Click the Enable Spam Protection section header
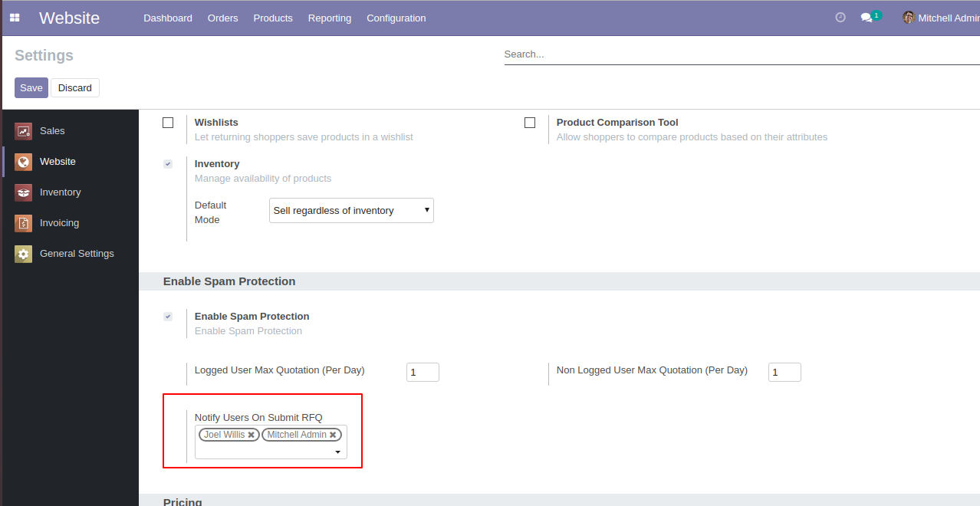Viewport: 980px width, 506px height. point(229,281)
